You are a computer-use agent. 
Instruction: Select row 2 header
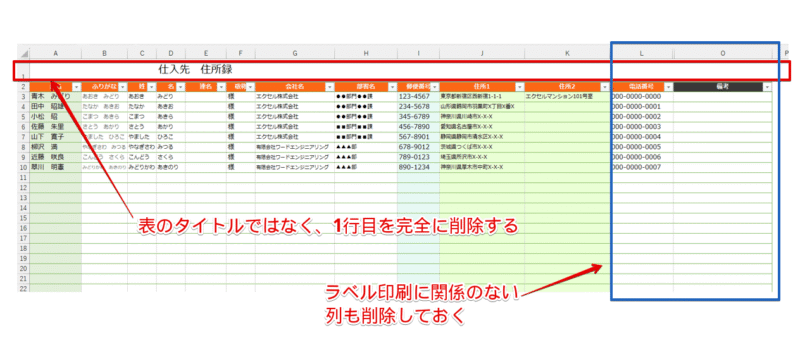tap(24, 87)
